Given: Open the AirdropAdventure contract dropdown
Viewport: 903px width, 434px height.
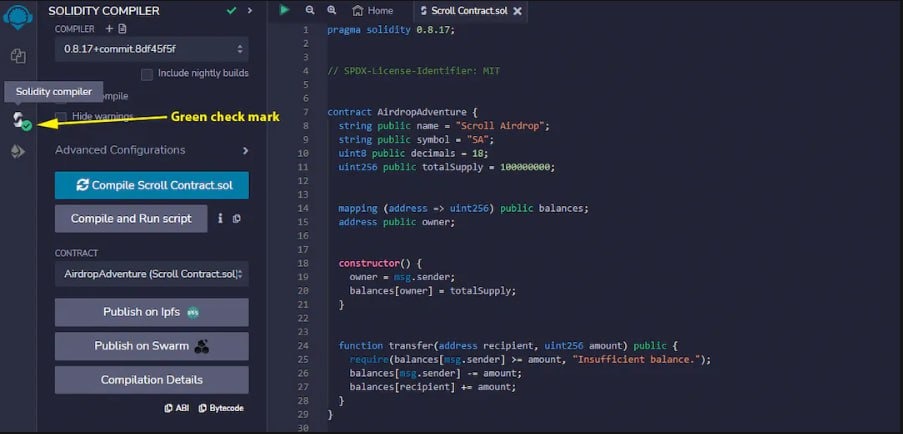Looking at the screenshot, I should tap(152, 274).
